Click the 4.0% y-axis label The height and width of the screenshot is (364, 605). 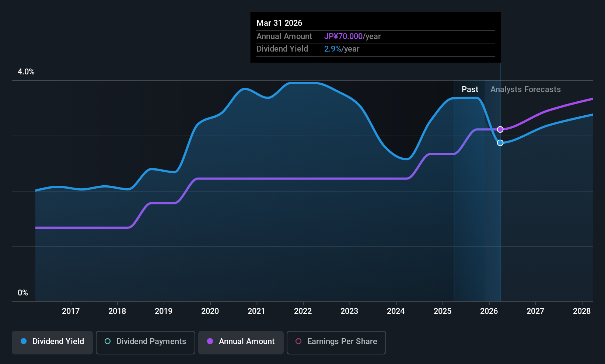point(26,72)
